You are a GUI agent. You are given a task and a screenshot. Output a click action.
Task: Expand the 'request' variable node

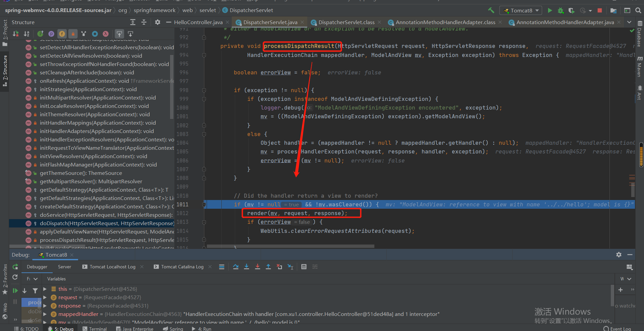tap(45, 297)
